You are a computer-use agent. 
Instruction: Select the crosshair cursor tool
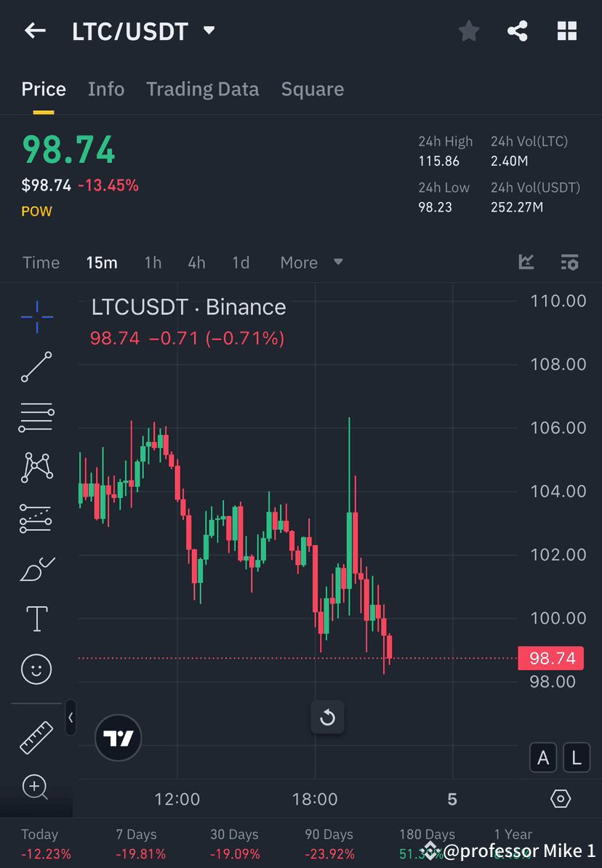36,316
